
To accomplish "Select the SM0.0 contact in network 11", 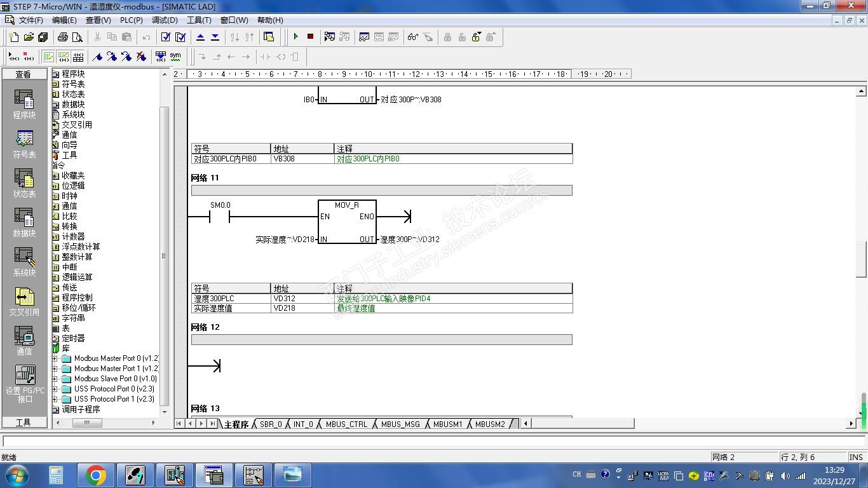I will [x=219, y=217].
